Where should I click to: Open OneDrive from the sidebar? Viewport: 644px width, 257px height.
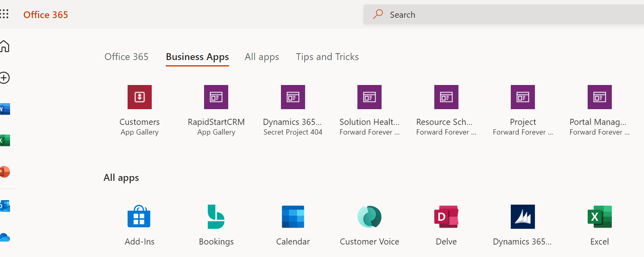[5, 237]
